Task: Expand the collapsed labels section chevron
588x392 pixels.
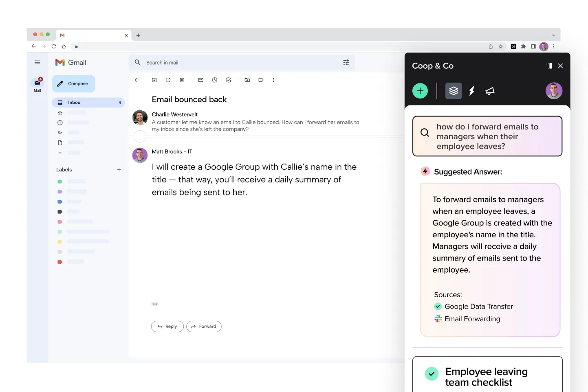Action: (x=59, y=153)
